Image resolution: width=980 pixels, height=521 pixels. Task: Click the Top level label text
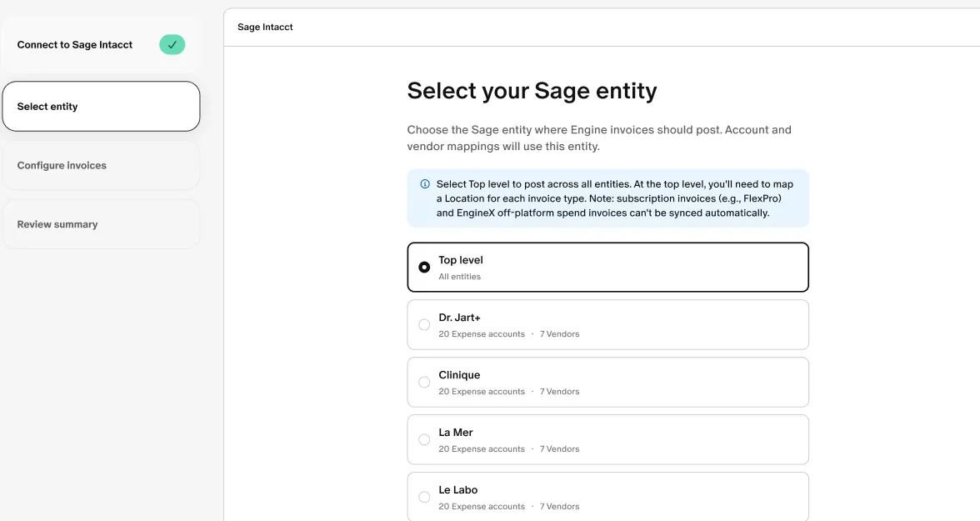point(461,260)
